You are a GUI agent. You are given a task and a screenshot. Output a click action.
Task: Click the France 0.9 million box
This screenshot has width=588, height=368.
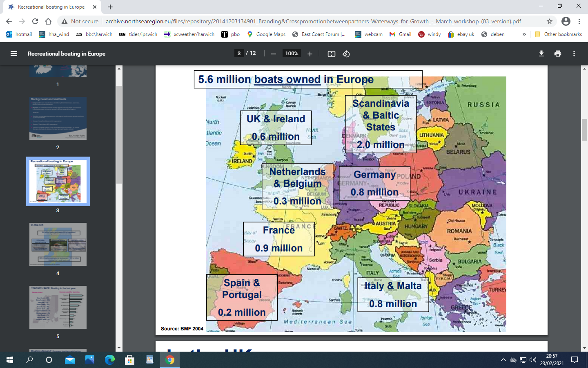click(x=279, y=239)
